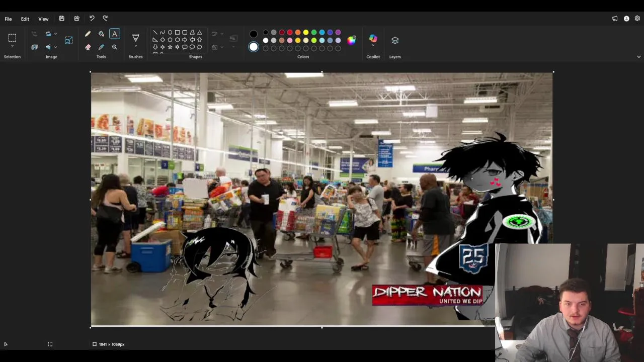The width and height of the screenshot is (644, 362).
Task: Click the bottom center canvas resize handle
Action: pyautogui.click(x=322, y=327)
